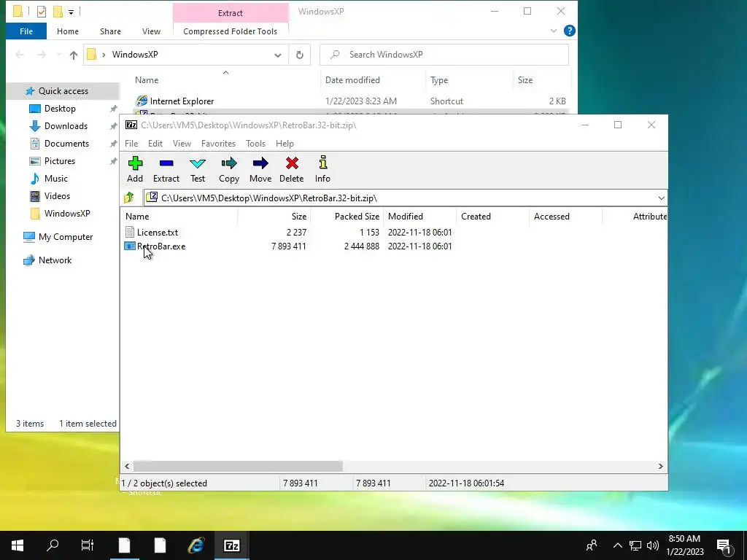Click the Copy arrow icon in 7-Zip

pos(228,163)
